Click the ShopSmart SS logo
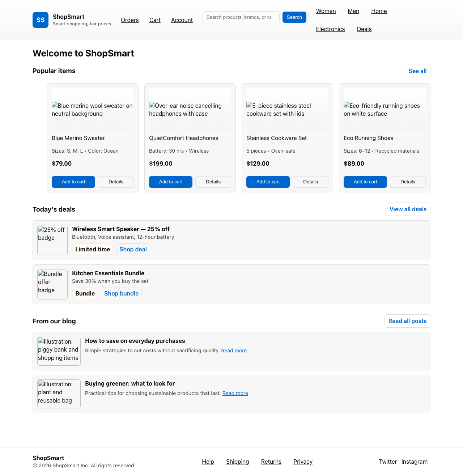The height and width of the screenshot is (476, 463). [40, 20]
